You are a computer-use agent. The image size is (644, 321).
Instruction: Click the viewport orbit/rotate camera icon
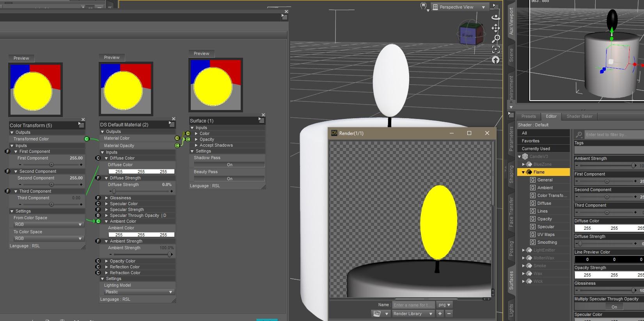(496, 17)
